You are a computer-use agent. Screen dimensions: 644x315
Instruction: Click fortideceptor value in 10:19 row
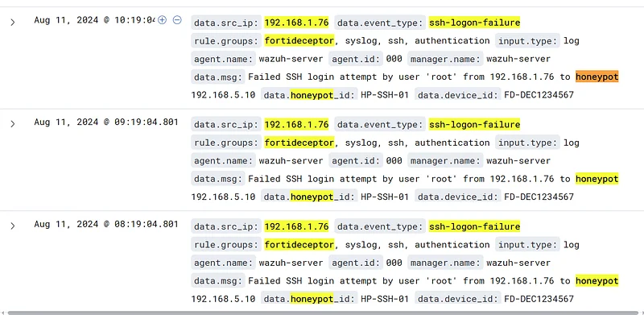pyautogui.click(x=299, y=41)
